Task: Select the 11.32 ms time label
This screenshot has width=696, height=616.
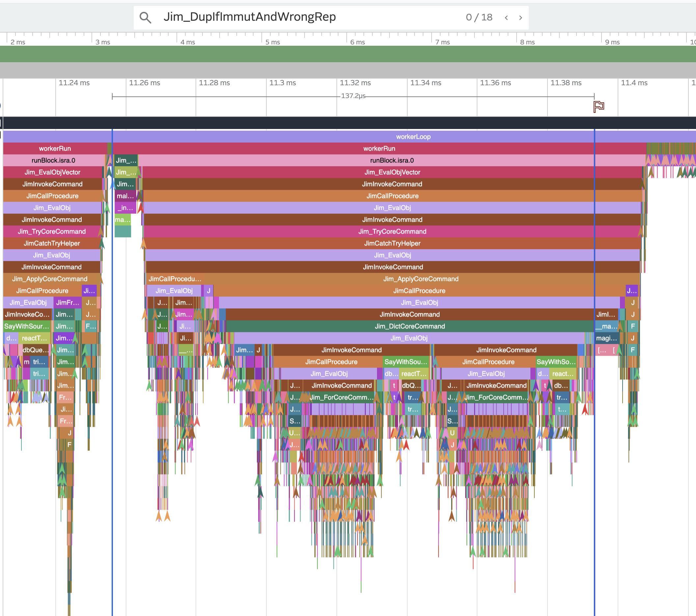Action: (x=355, y=83)
